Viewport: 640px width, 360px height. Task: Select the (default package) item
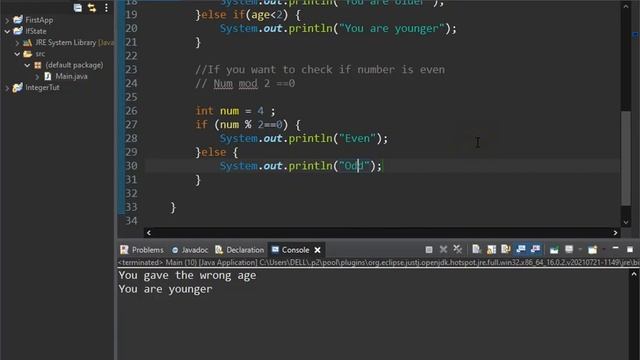click(x=74, y=65)
